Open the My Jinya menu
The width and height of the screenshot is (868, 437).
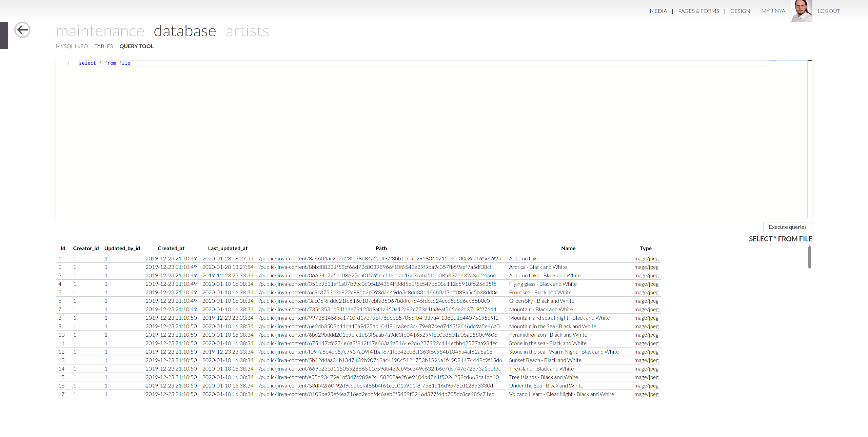(x=773, y=11)
